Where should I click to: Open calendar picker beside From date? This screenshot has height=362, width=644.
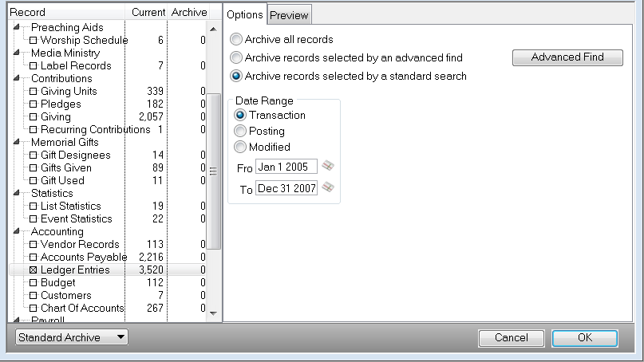pyautogui.click(x=328, y=167)
